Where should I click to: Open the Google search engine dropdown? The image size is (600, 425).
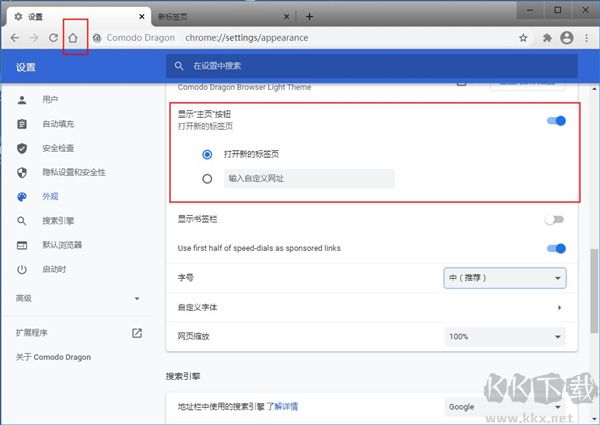point(505,407)
